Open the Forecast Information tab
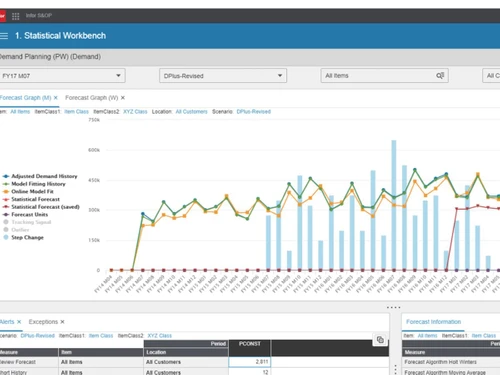The width and height of the screenshot is (500, 375). tap(433, 322)
